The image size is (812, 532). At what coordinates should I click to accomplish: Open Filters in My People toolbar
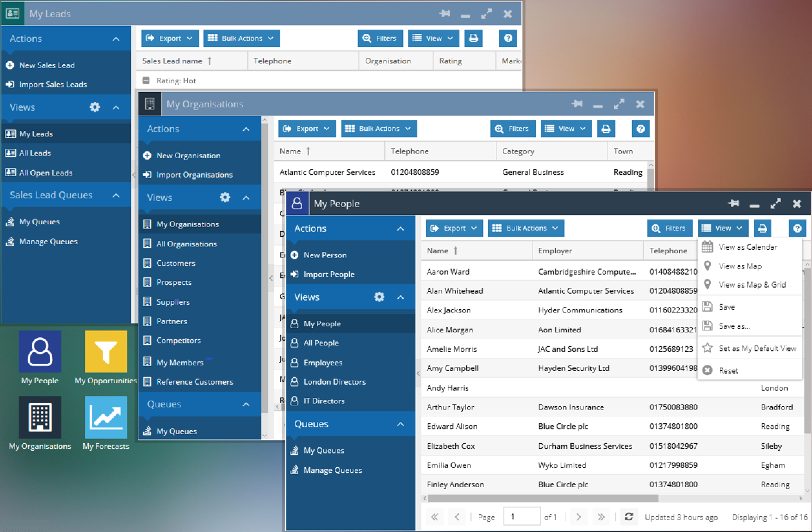coord(669,228)
